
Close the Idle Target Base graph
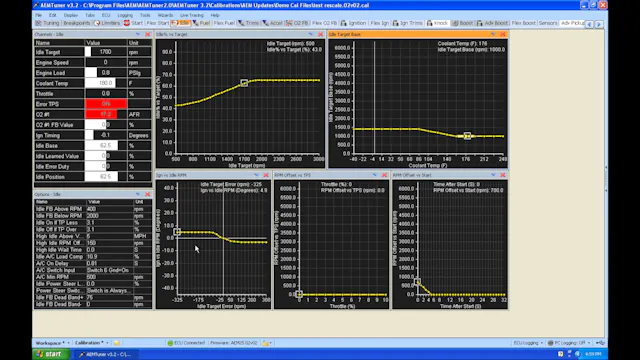coord(503,34)
